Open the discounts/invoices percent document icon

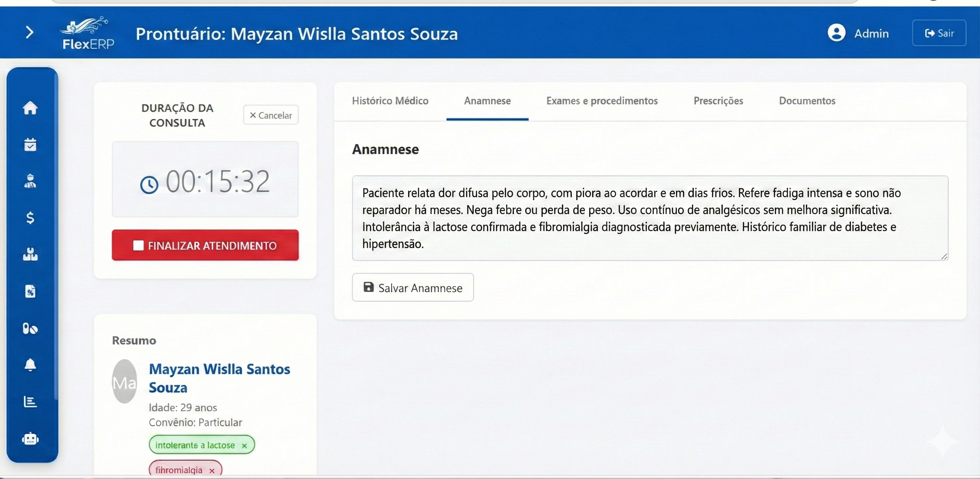tap(30, 291)
